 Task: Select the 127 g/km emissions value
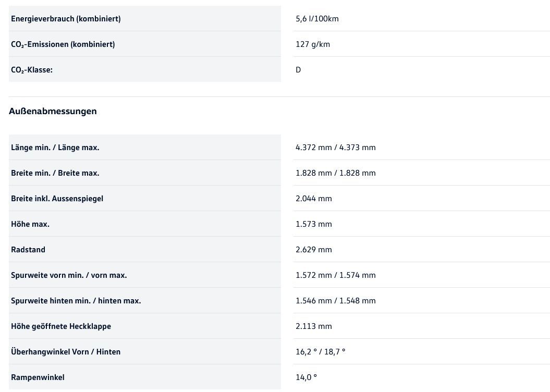point(313,44)
